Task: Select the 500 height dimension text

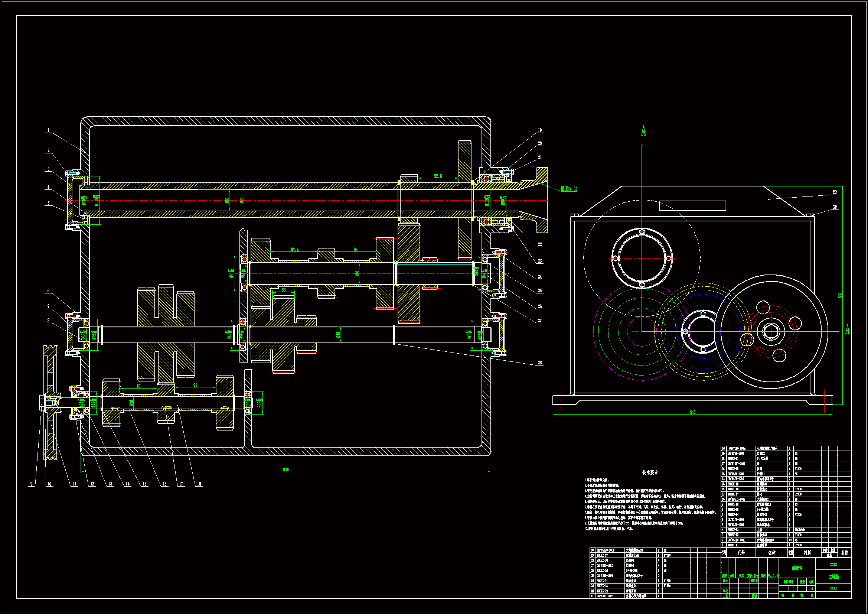Action: (841, 295)
